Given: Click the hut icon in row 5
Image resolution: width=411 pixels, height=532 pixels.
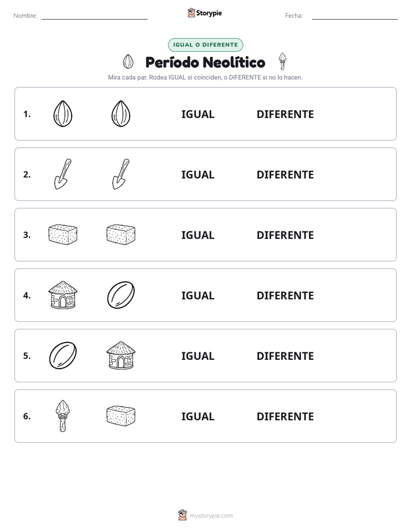Looking at the screenshot, I should [x=121, y=355].
